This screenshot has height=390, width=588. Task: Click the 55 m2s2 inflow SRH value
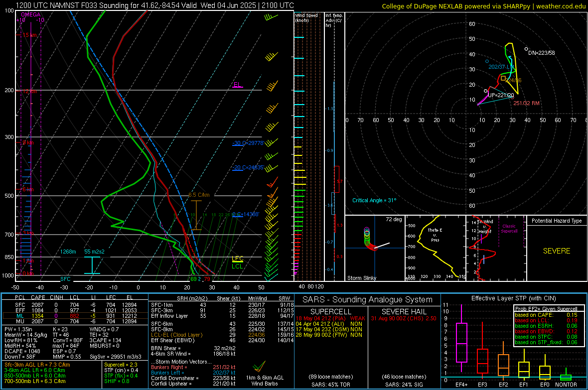[x=94, y=252]
